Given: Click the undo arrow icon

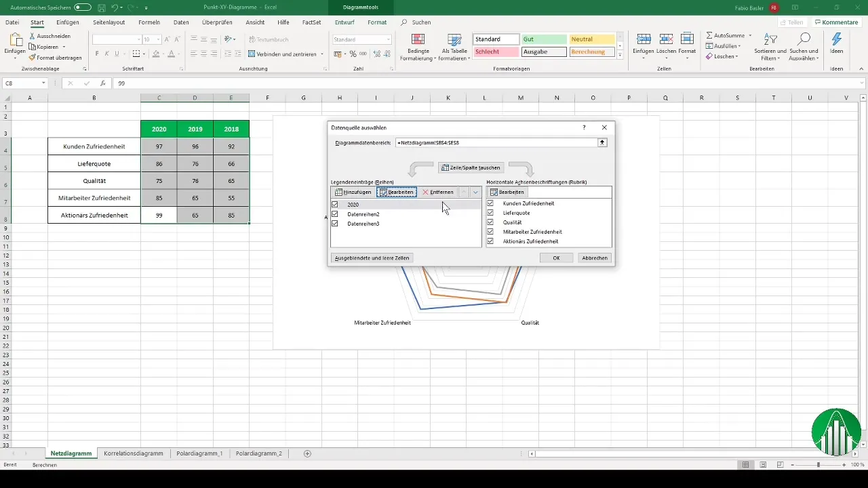Looking at the screenshot, I should click(x=114, y=7).
